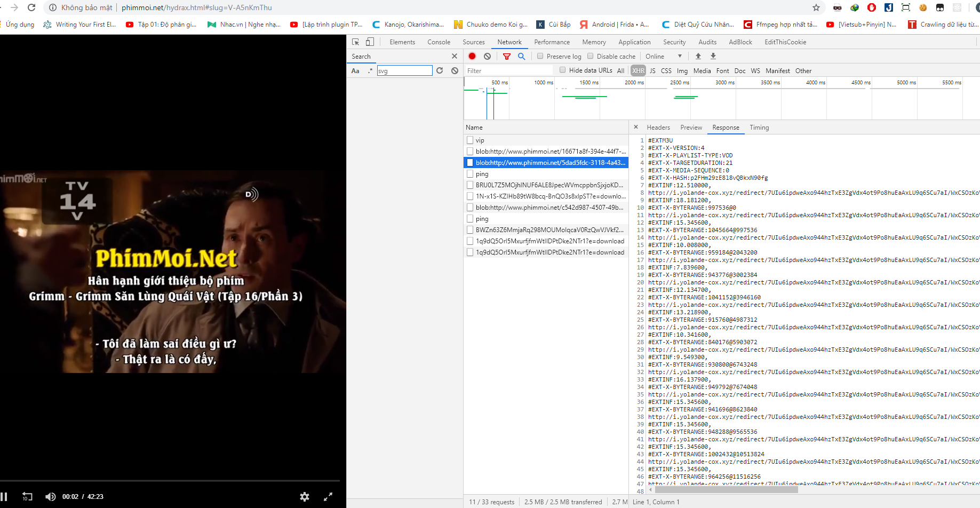This screenshot has width=980, height=508.
Task: Open the video player settings gear
Action: 305,497
